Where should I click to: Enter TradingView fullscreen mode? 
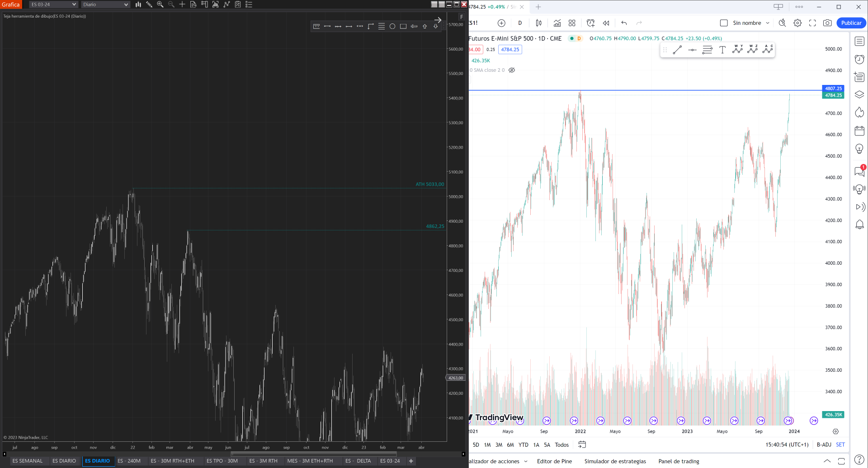pyautogui.click(x=812, y=23)
